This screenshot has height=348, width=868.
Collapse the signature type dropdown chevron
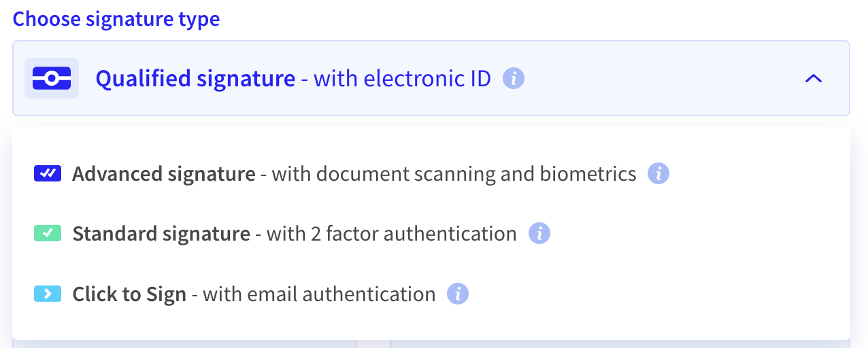coord(814,79)
